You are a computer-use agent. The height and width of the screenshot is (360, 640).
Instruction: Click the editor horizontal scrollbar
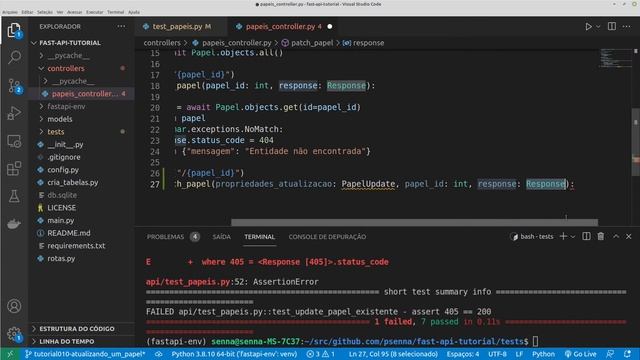pyautogui.click(x=414, y=222)
